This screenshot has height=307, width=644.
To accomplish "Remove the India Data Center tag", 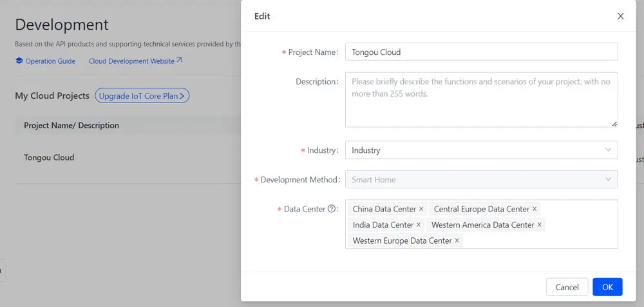I will pos(418,225).
